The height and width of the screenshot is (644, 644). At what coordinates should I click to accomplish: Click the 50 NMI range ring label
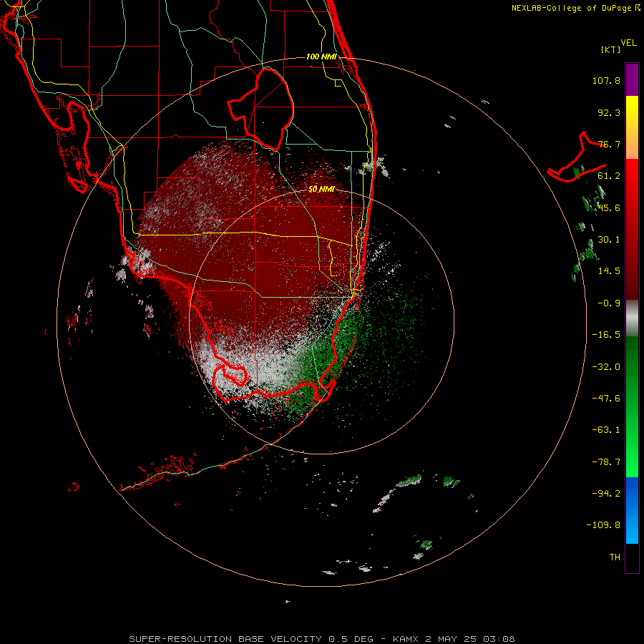coord(321,190)
